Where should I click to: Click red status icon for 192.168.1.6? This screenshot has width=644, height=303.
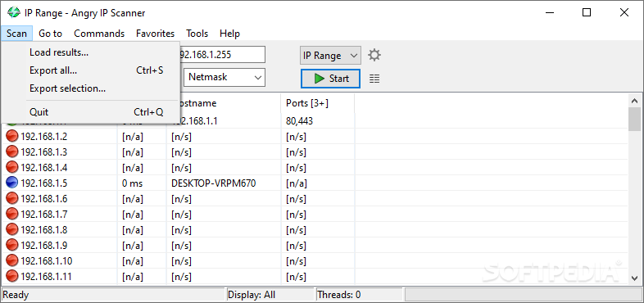click(x=12, y=199)
